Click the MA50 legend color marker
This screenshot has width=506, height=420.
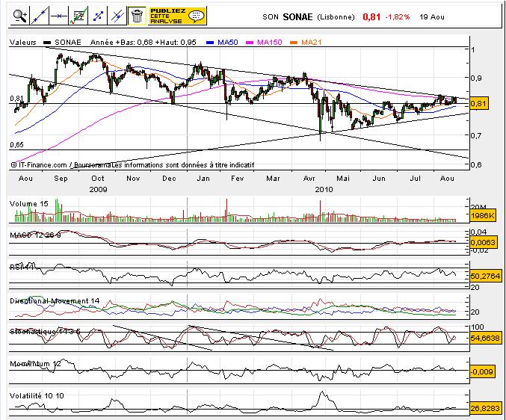point(210,43)
